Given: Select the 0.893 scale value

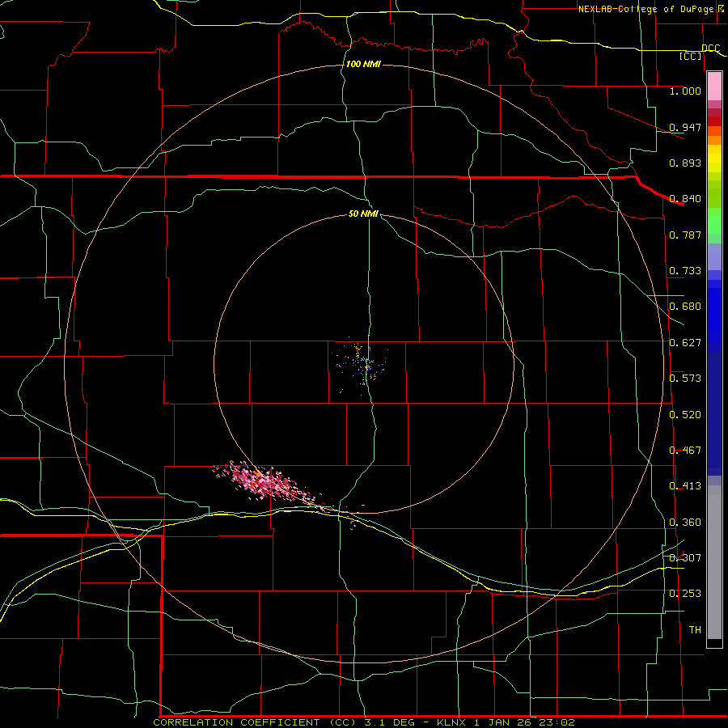Looking at the screenshot, I should [x=685, y=163].
